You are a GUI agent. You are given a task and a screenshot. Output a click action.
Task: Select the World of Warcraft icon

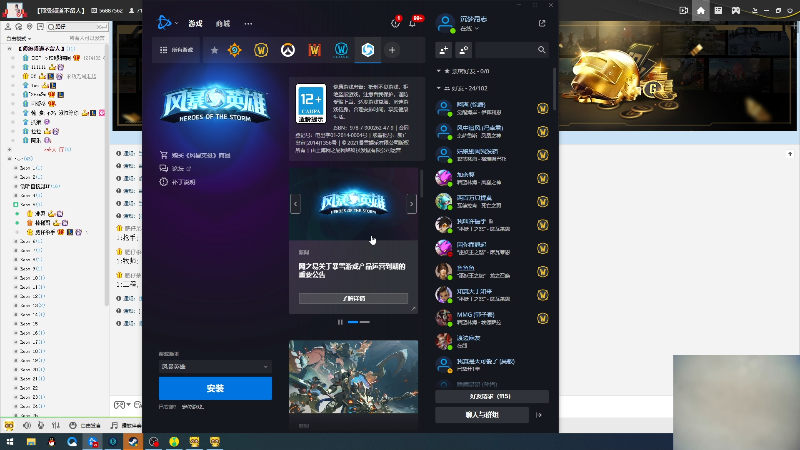tap(261, 50)
